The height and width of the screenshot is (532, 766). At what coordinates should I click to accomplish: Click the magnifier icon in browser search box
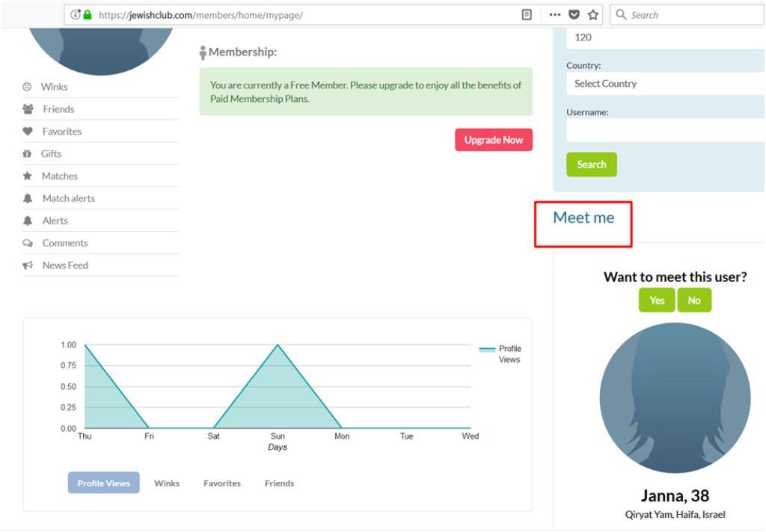pyautogui.click(x=621, y=15)
